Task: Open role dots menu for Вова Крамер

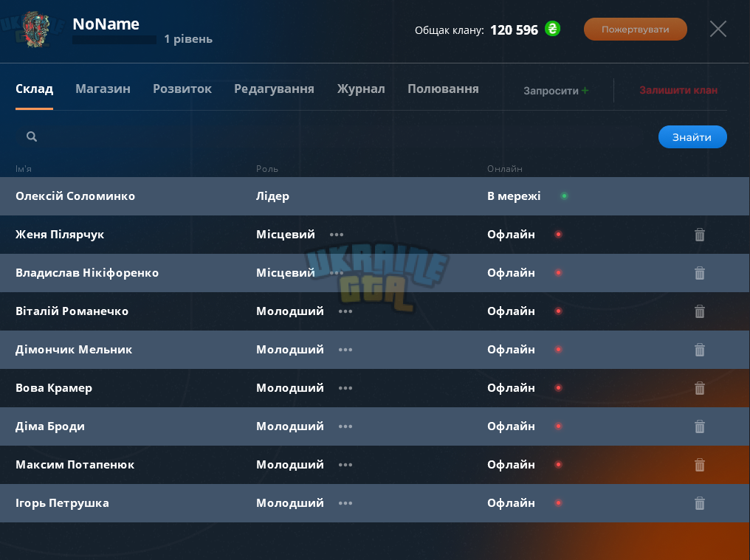Action: [x=345, y=388]
